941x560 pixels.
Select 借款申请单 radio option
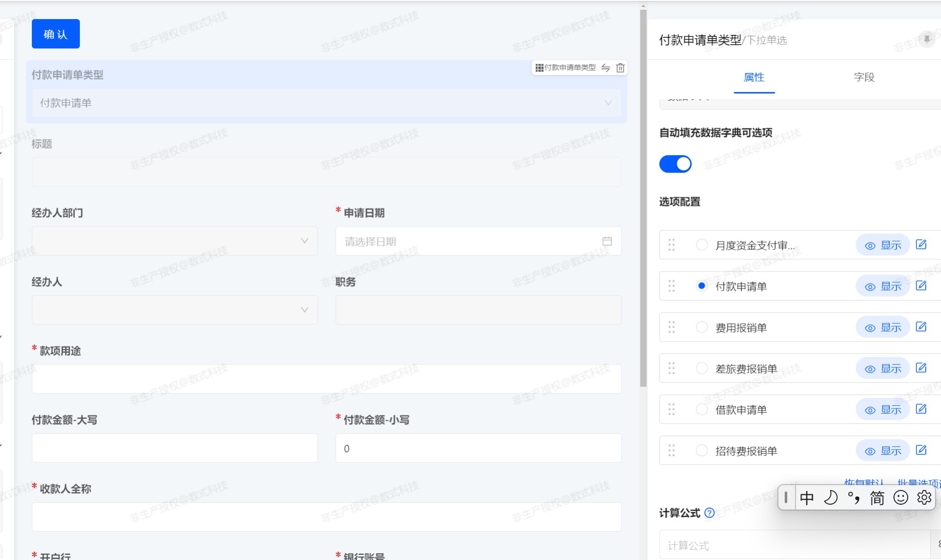(701, 409)
